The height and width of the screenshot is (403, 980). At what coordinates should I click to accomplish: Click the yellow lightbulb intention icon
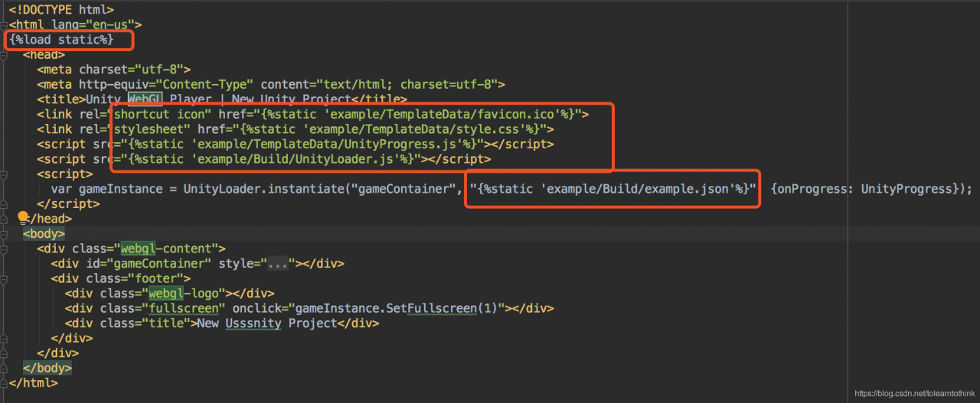[x=23, y=217]
